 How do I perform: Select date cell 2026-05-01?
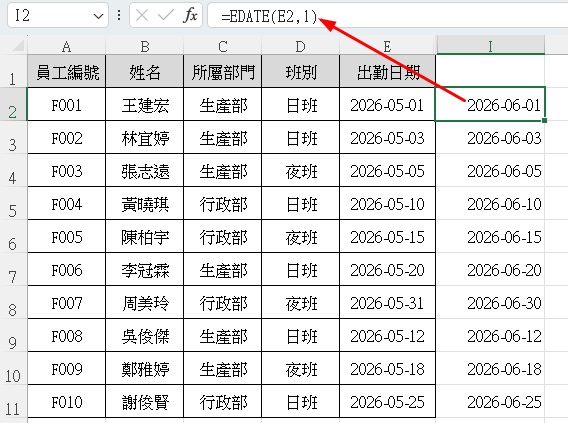tap(387, 104)
